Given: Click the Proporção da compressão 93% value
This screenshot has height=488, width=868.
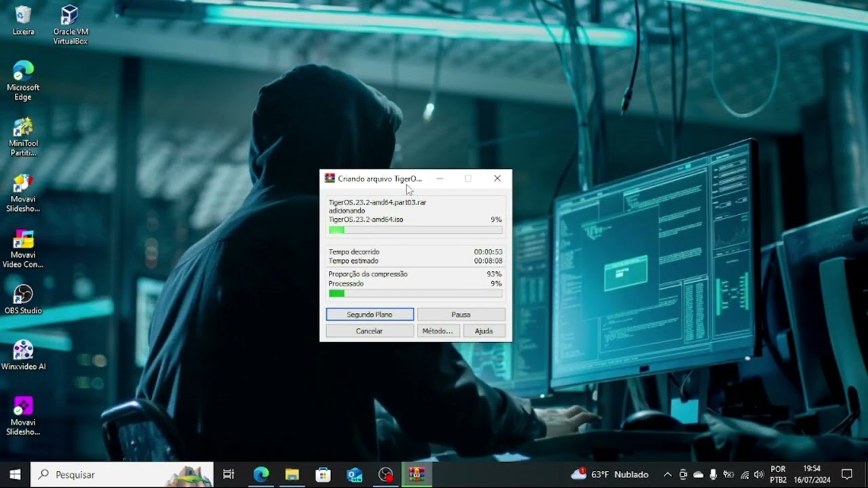Looking at the screenshot, I should point(494,274).
